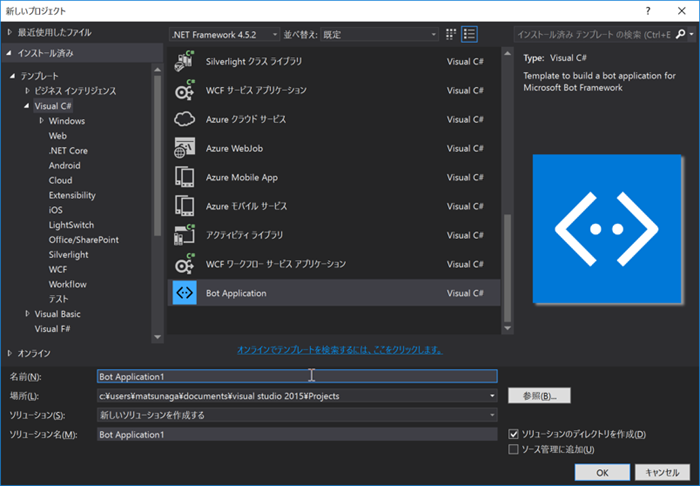Screen dimensions: 700x486
Task: Open the .NET Framework 4.5.2 dropdown
Action: [224, 34]
